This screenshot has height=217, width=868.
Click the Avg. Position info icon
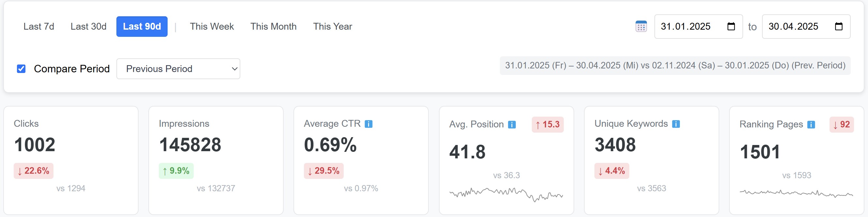(x=512, y=125)
